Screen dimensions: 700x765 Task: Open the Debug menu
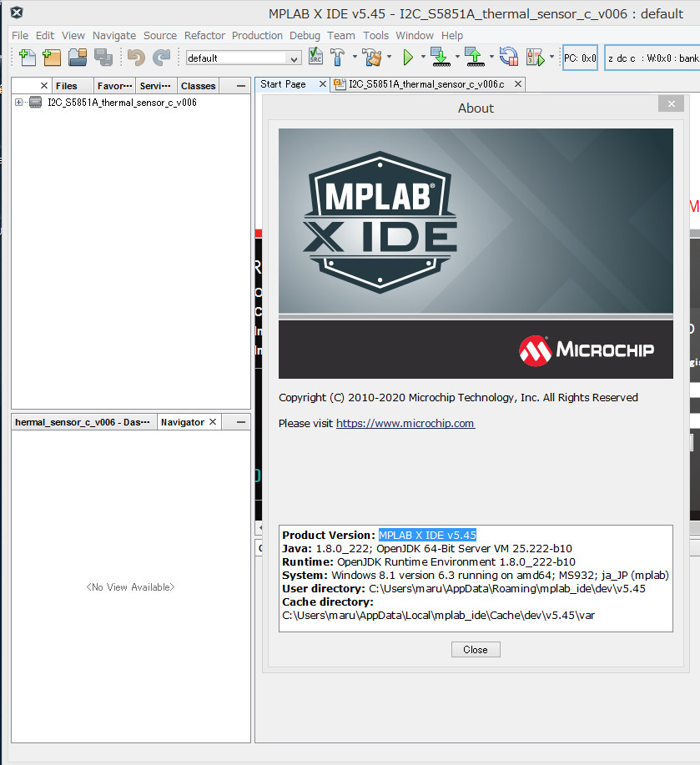tap(305, 36)
